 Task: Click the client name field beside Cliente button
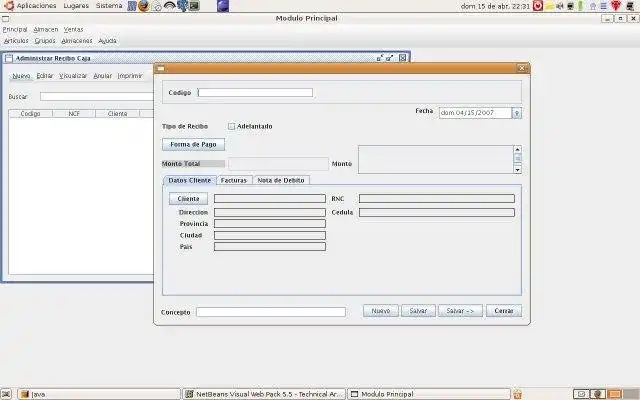click(270, 199)
